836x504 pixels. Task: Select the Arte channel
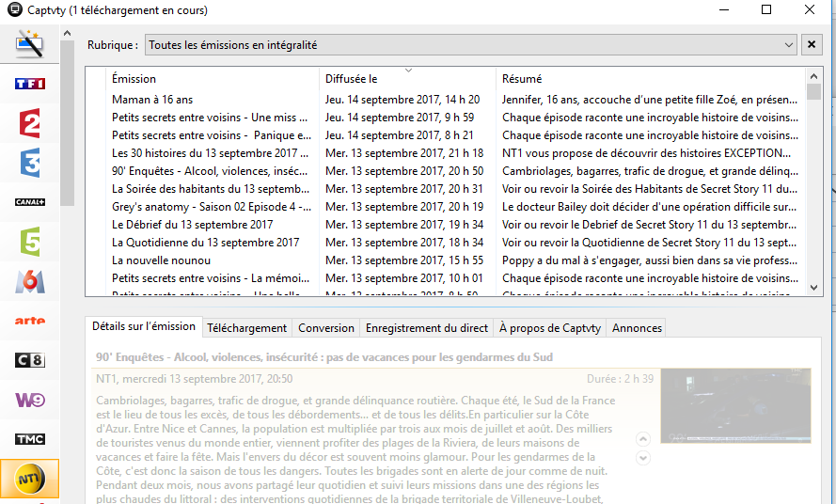(x=30, y=321)
